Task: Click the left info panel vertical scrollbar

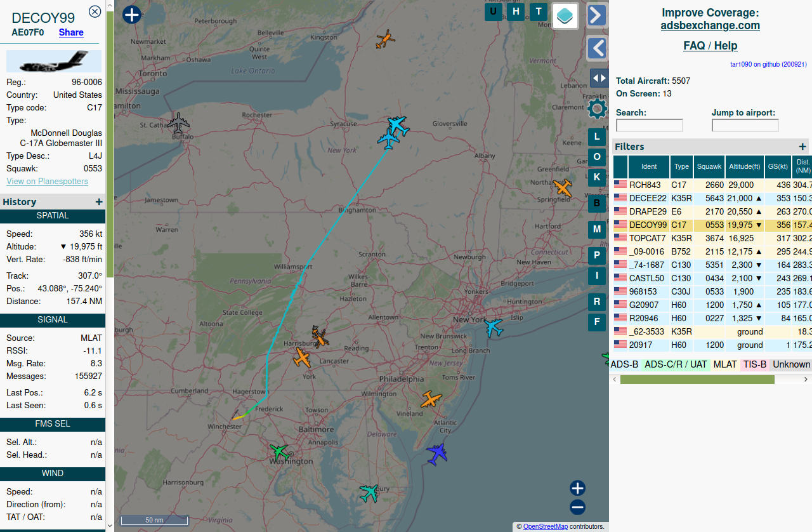Action: pos(110,144)
